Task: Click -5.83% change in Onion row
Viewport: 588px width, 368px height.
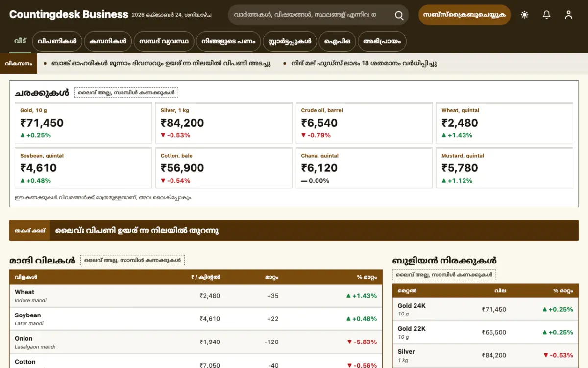Action: coord(362,342)
